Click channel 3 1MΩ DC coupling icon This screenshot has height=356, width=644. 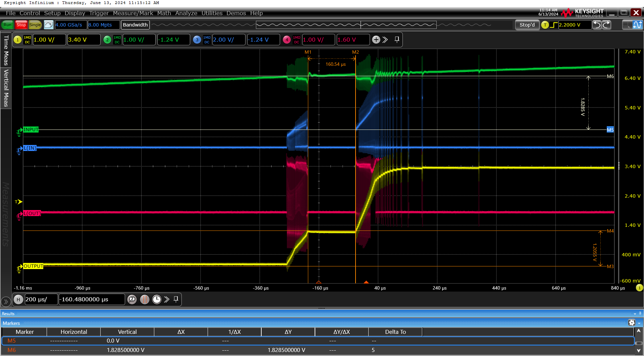(x=207, y=40)
